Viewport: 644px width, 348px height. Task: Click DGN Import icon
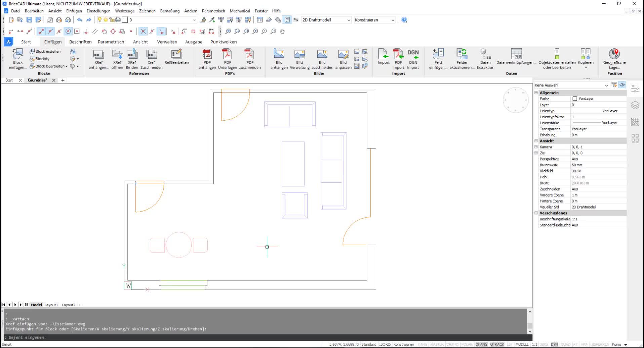tap(413, 54)
